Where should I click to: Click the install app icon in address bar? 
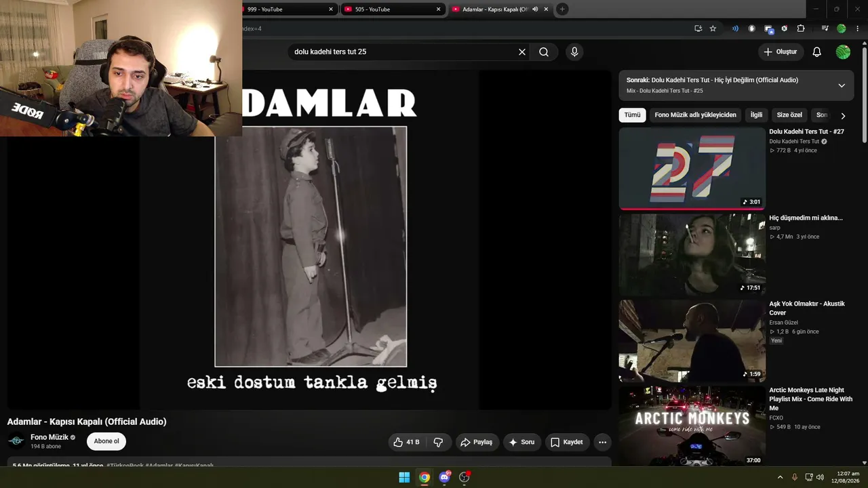(x=698, y=28)
